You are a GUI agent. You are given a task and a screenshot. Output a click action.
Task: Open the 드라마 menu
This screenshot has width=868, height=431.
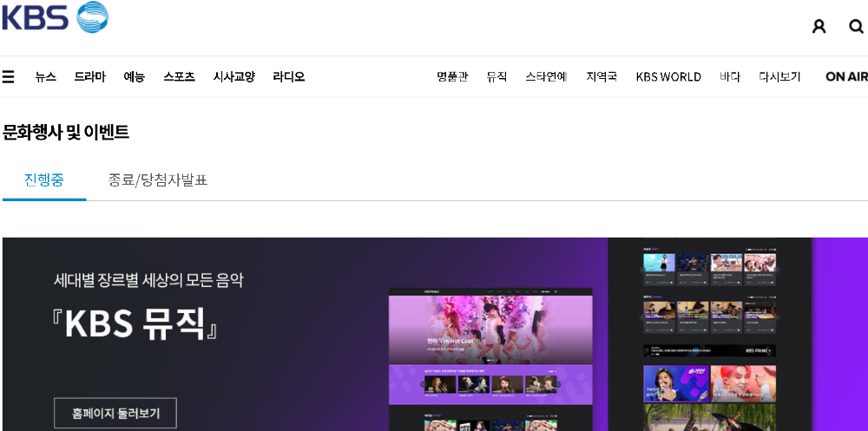(89, 77)
